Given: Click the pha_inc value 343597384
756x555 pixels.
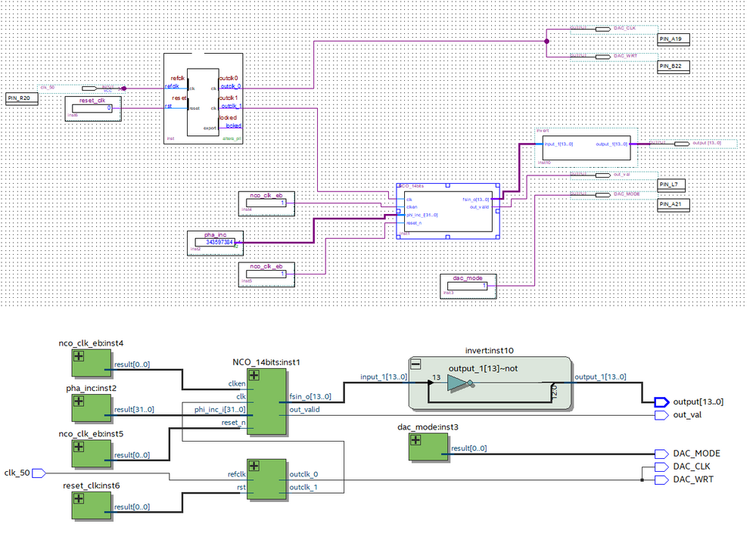Looking at the screenshot, I should point(220,242).
